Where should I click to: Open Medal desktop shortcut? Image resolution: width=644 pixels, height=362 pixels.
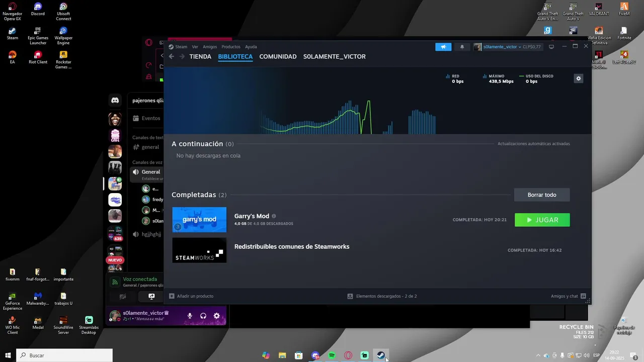38,322
